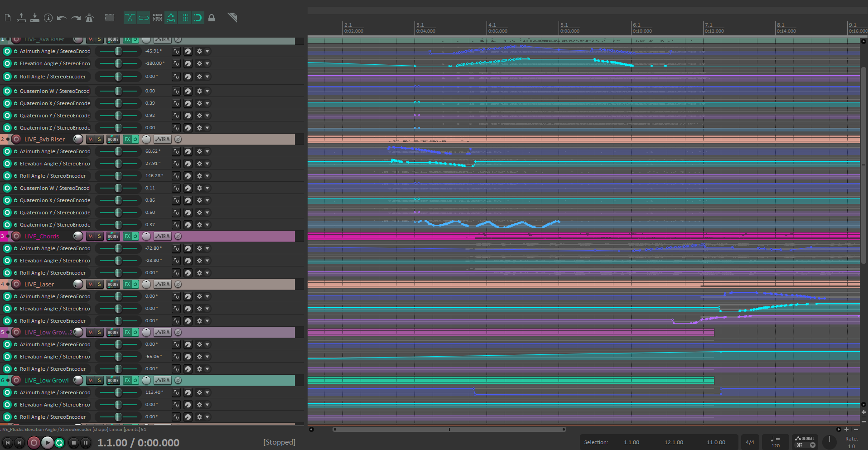Undo the last action

(62, 18)
